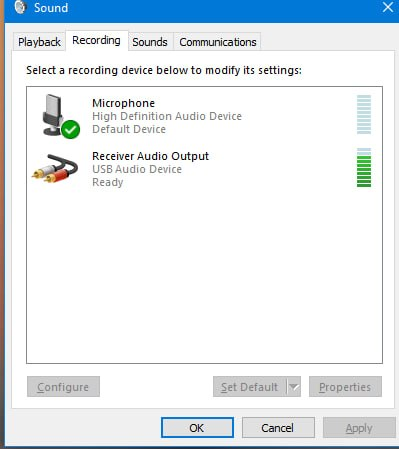Select "High Definition Audio Device" text
This screenshot has width=399, height=449.
167,116
